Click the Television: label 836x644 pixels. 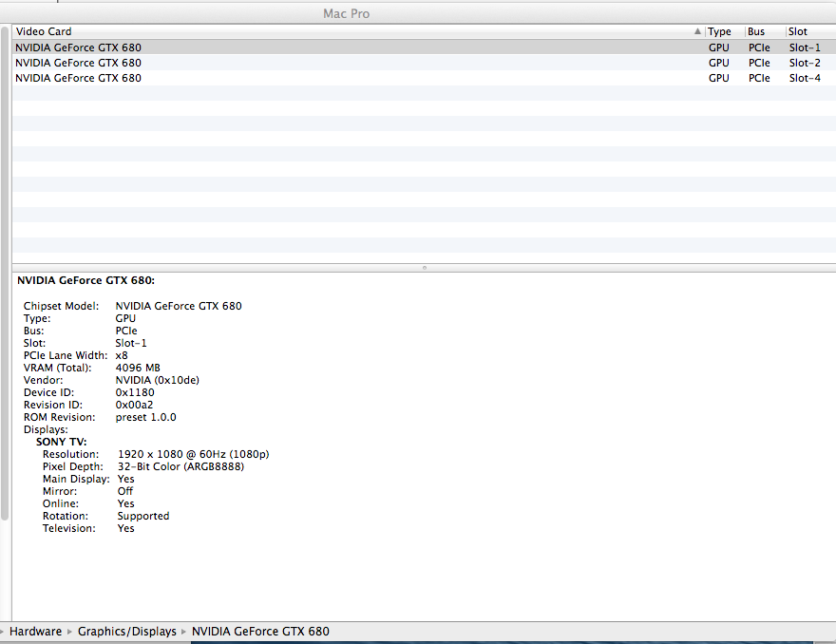point(69,528)
